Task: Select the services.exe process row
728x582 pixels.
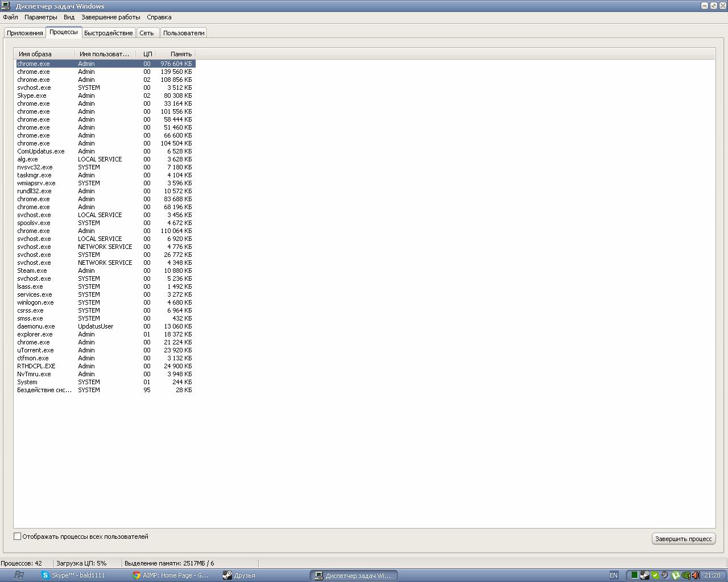Action: [x=105, y=294]
